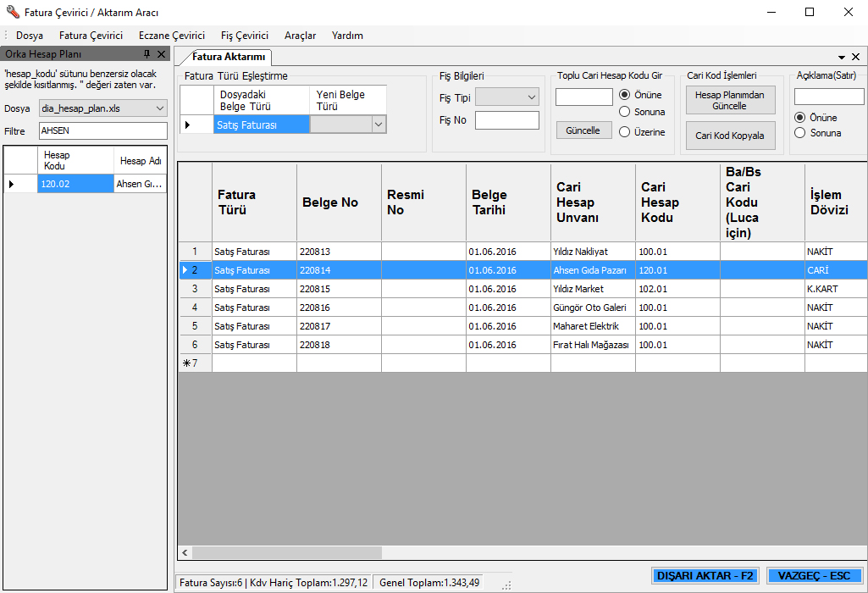868x593 pixels.
Task: Click the Fiş No input field
Action: (507, 120)
